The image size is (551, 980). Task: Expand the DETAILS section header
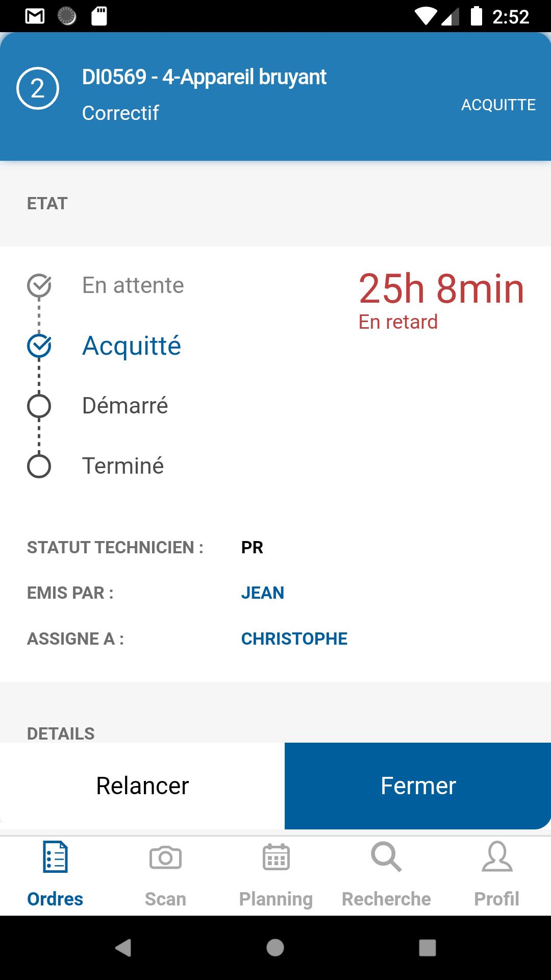click(61, 733)
